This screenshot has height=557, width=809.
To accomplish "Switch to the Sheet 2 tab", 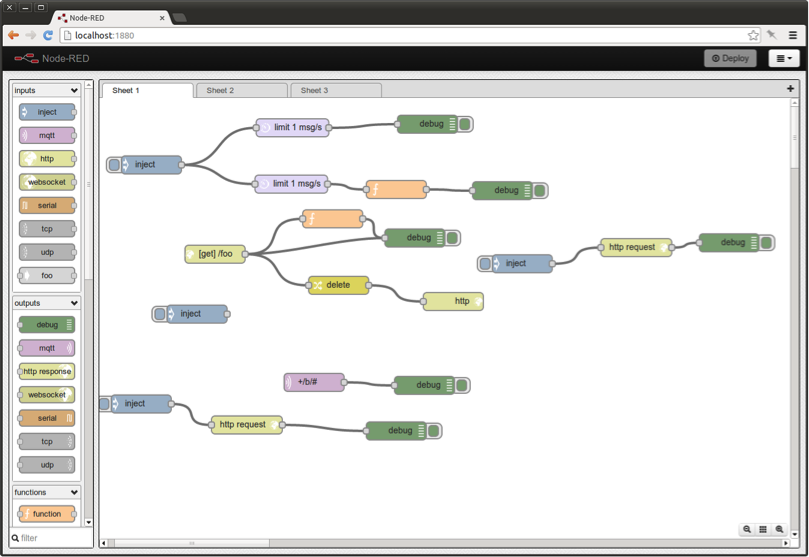I will click(x=241, y=90).
